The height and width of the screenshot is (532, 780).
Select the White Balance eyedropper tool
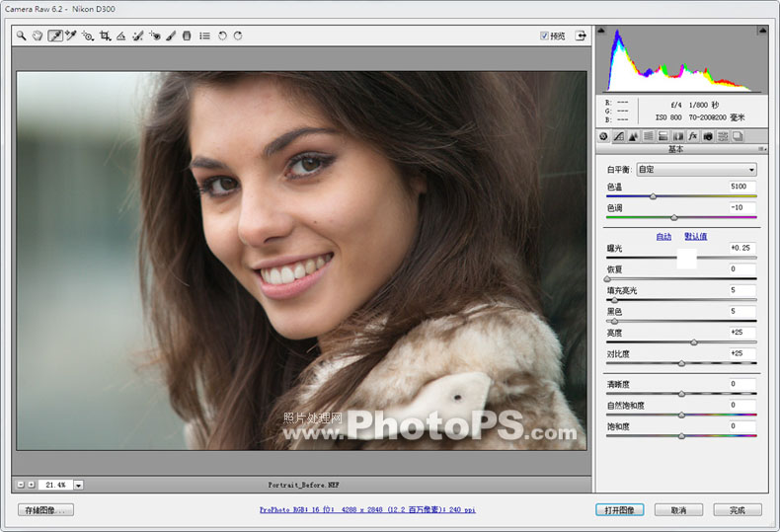pos(55,36)
